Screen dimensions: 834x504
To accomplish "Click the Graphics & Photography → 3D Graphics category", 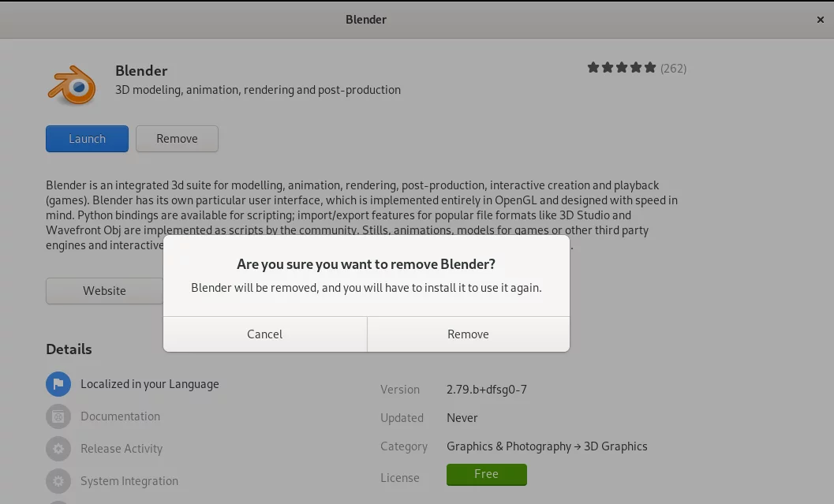I will [x=547, y=446].
